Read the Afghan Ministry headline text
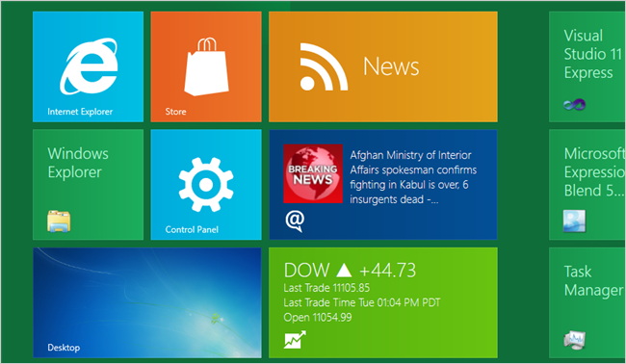Viewport: 626px width, 364px height. (413, 177)
